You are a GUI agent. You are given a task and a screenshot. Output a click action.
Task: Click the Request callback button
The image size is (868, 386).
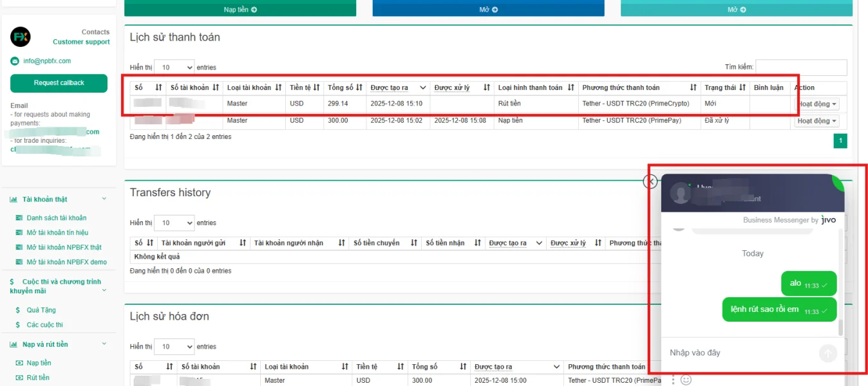click(59, 83)
